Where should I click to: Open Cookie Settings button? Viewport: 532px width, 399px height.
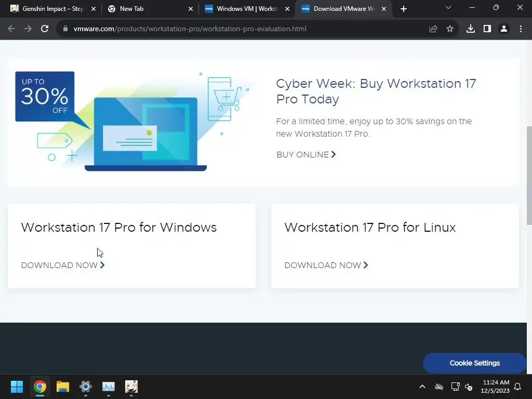pos(474,363)
